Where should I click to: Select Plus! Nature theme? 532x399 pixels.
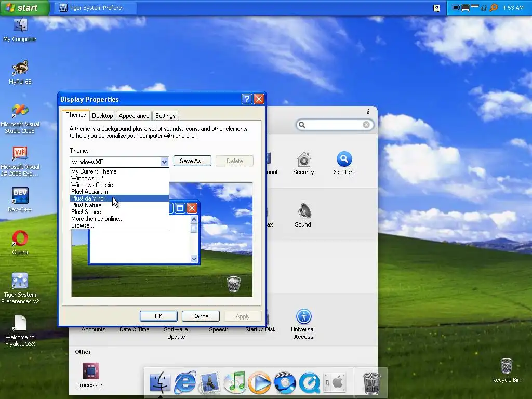[x=119, y=205]
